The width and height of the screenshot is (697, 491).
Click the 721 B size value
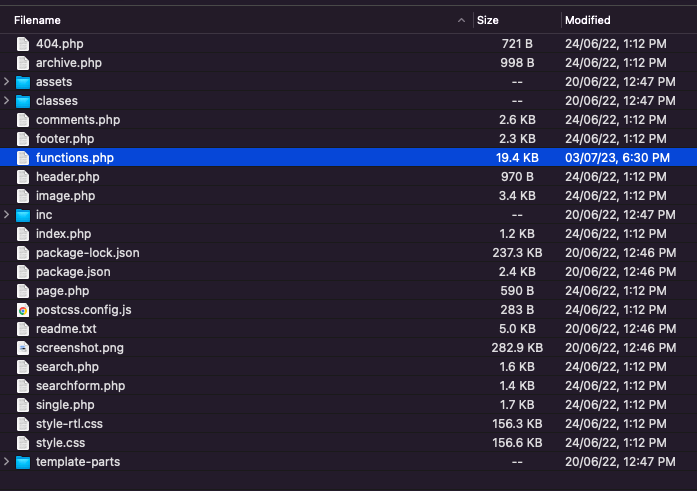pyautogui.click(x=517, y=44)
